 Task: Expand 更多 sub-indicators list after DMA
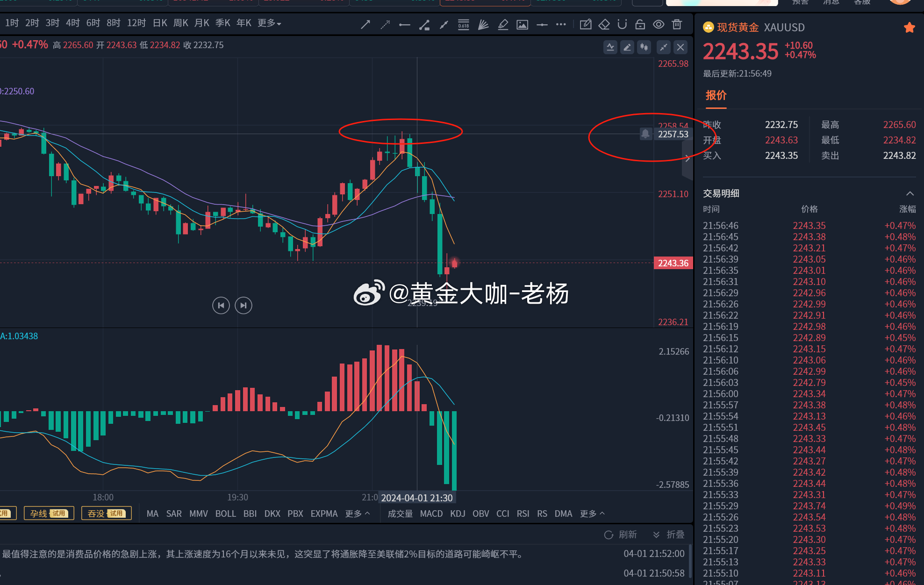click(x=592, y=514)
